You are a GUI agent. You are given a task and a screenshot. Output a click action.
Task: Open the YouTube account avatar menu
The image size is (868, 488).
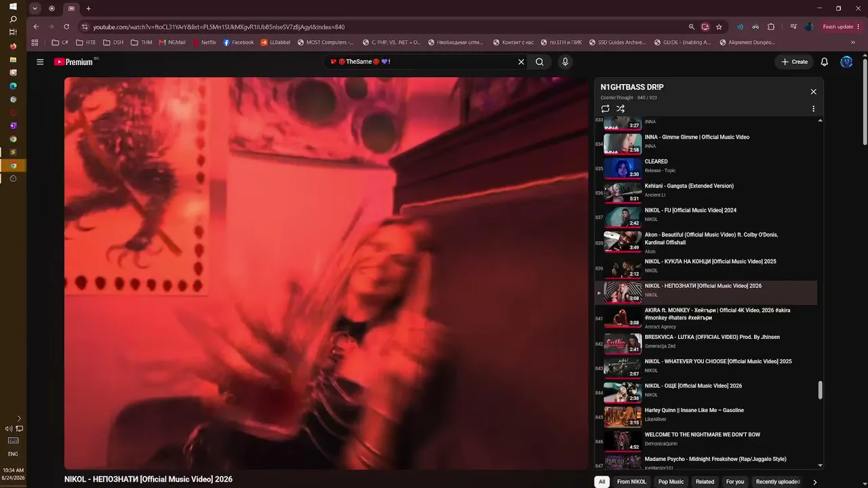coord(846,62)
